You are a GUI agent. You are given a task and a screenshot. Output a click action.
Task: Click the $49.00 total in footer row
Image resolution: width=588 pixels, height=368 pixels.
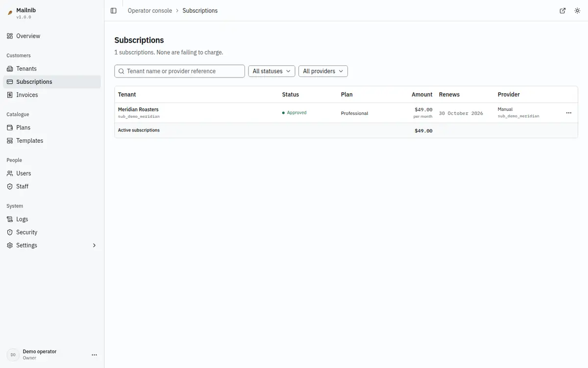pyautogui.click(x=423, y=131)
